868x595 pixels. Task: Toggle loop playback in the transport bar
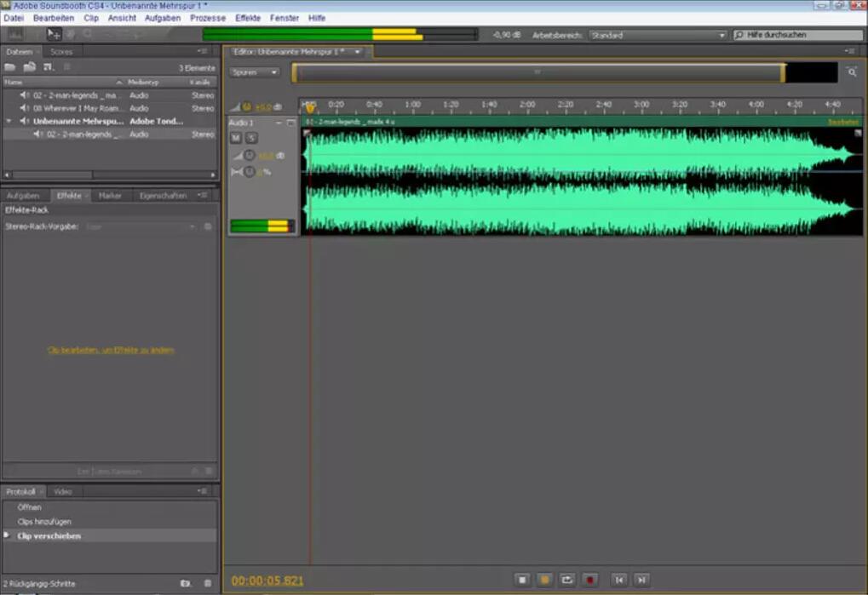[x=566, y=580]
